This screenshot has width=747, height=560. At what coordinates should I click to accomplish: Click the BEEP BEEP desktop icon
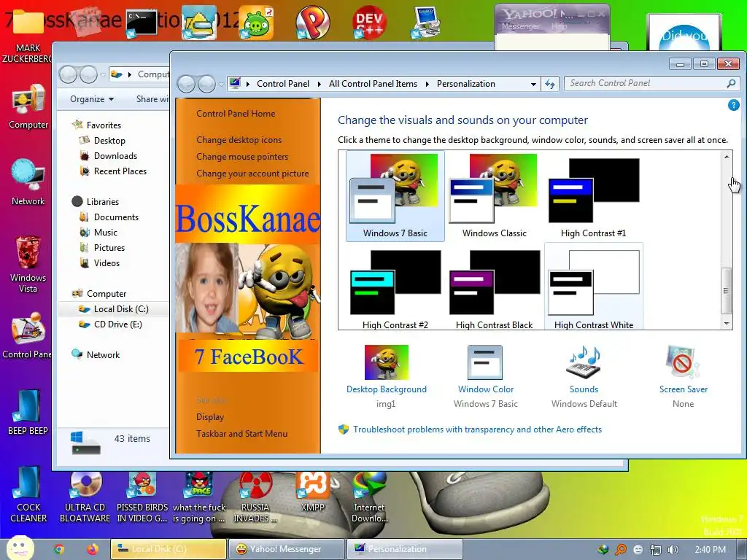pos(28,413)
